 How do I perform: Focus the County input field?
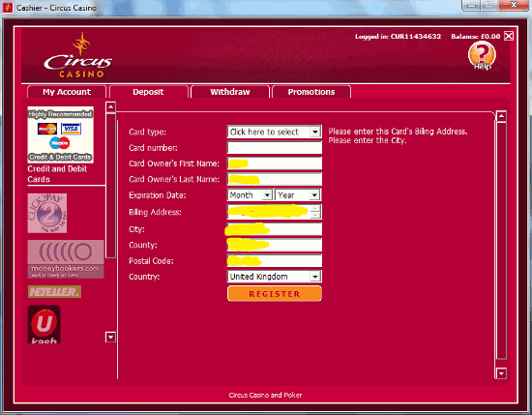coord(275,245)
